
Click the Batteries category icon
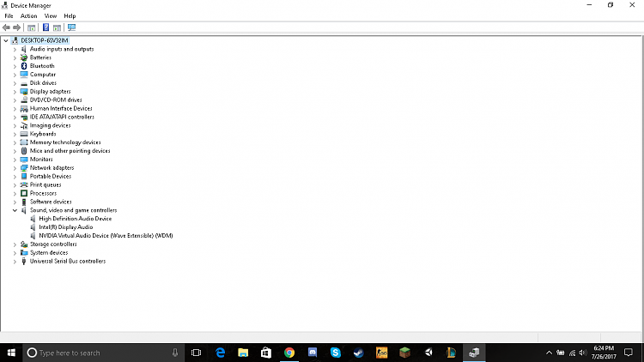(x=24, y=57)
